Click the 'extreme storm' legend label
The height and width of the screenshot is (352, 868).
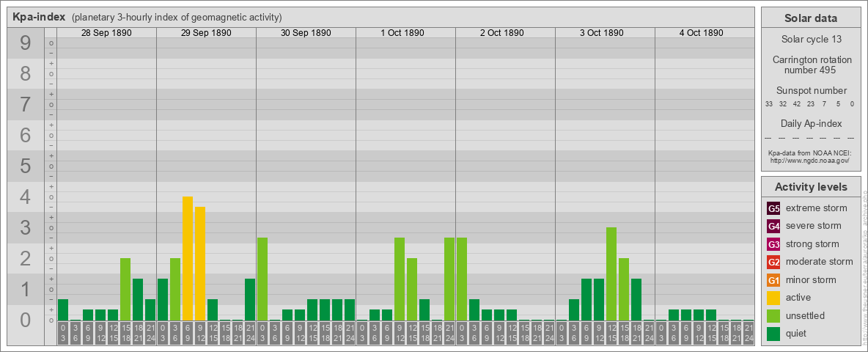click(x=817, y=208)
